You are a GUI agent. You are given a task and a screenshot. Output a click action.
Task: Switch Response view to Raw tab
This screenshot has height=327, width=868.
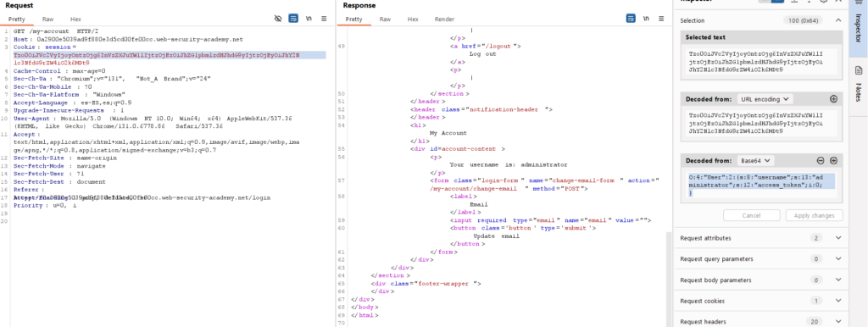click(385, 19)
